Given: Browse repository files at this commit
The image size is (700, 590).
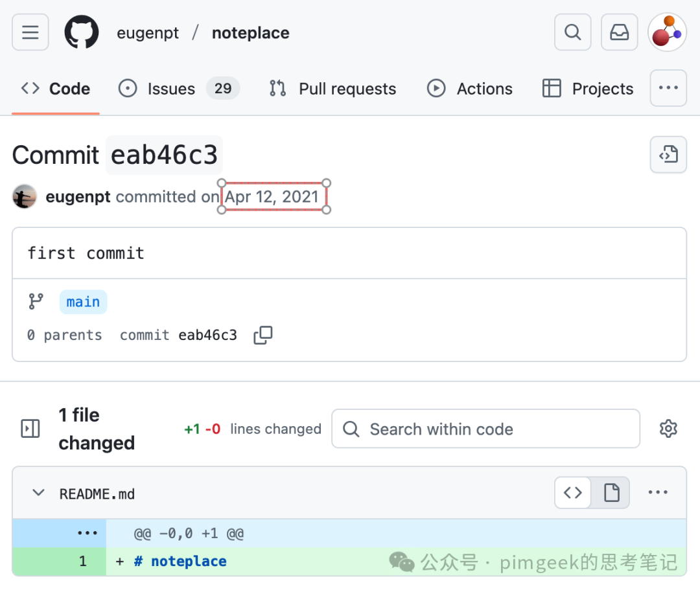Looking at the screenshot, I should [668, 155].
